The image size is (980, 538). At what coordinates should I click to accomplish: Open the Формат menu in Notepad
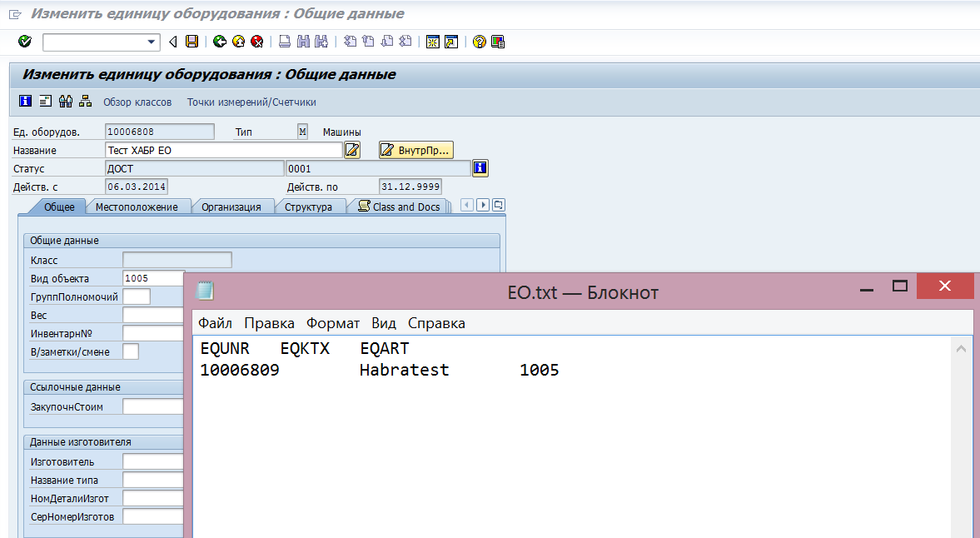(x=333, y=323)
